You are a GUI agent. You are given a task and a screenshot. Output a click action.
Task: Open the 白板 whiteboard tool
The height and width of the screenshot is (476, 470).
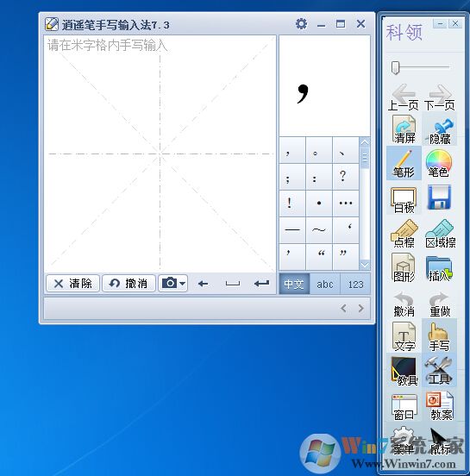coord(404,200)
